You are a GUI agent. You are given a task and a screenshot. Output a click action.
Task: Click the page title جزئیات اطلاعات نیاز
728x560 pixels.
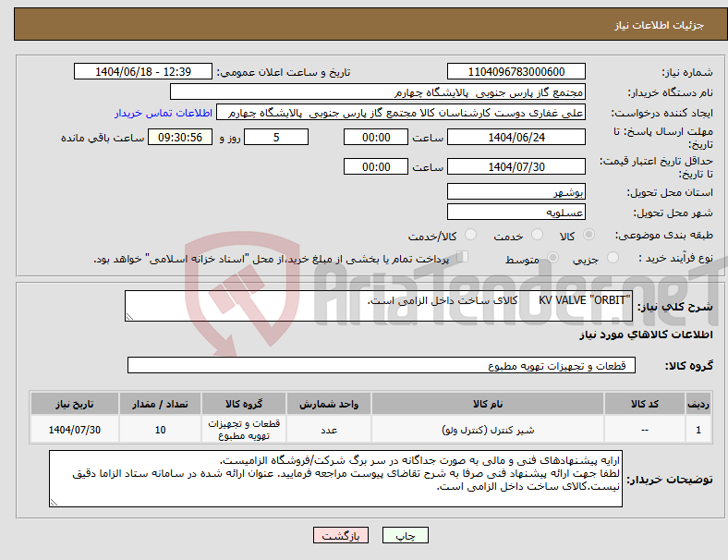660,25
